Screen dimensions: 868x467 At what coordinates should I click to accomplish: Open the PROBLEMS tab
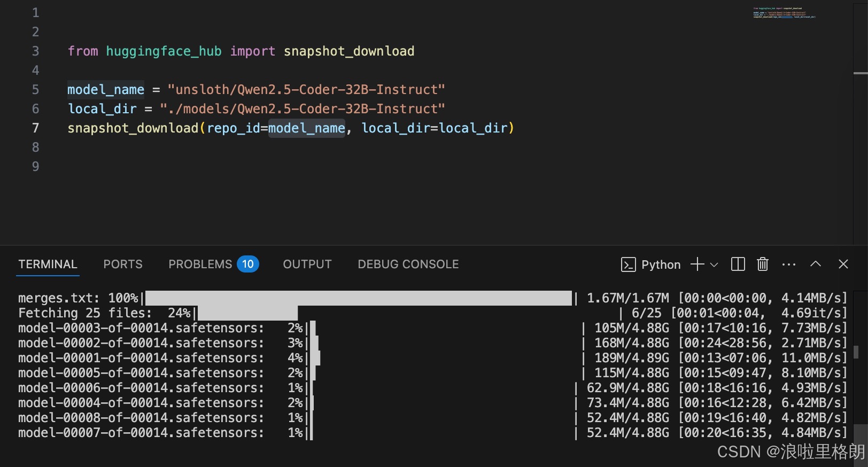200,264
